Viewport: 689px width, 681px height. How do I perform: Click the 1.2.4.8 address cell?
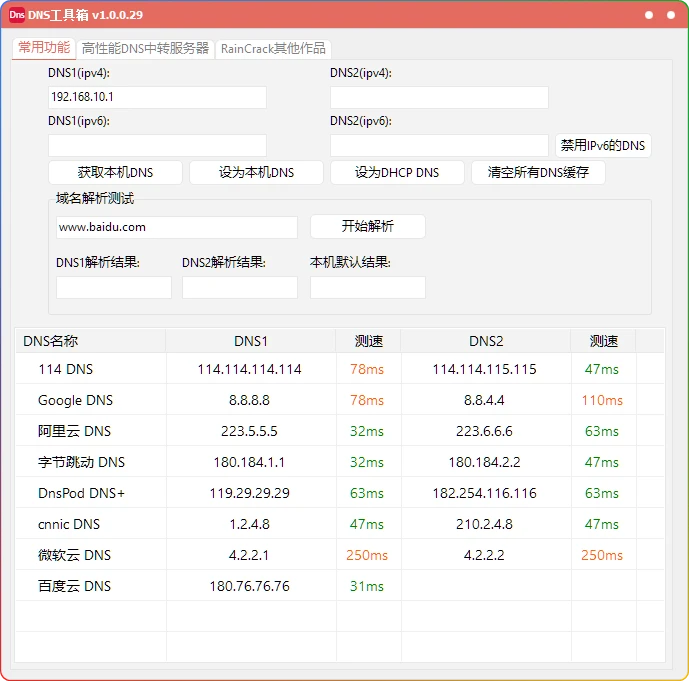(x=249, y=524)
